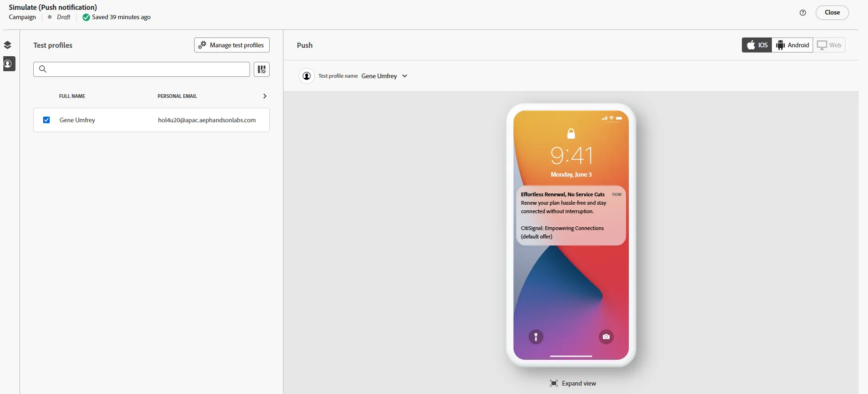This screenshot has width=868, height=394.
Task: Switch preview to Android
Action: pos(793,45)
